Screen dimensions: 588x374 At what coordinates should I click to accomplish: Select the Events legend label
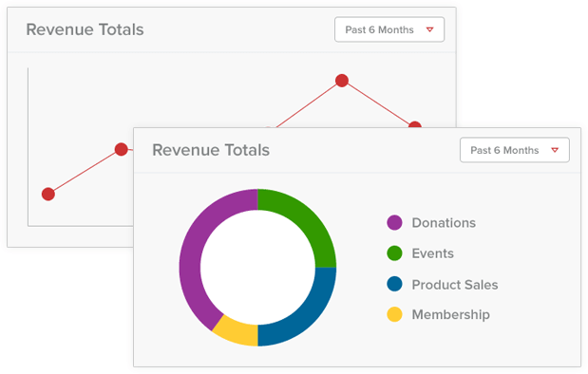(433, 253)
